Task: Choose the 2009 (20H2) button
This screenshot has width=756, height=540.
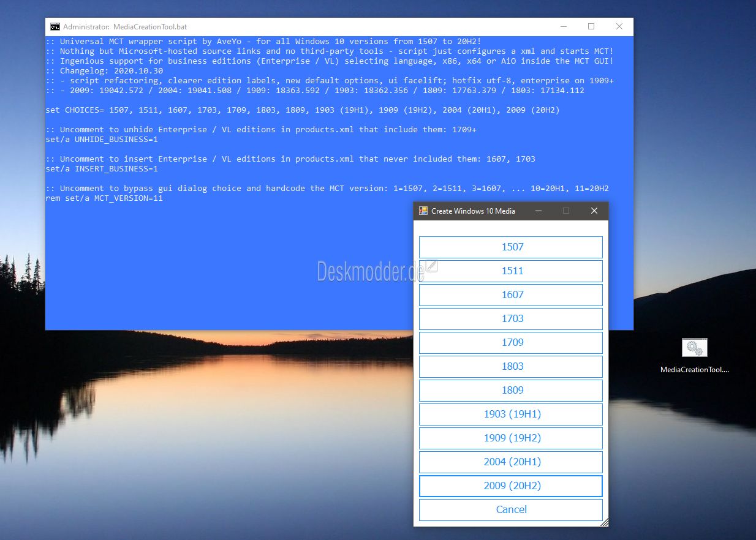Action: pyautogui.click(x=511, y=486)
